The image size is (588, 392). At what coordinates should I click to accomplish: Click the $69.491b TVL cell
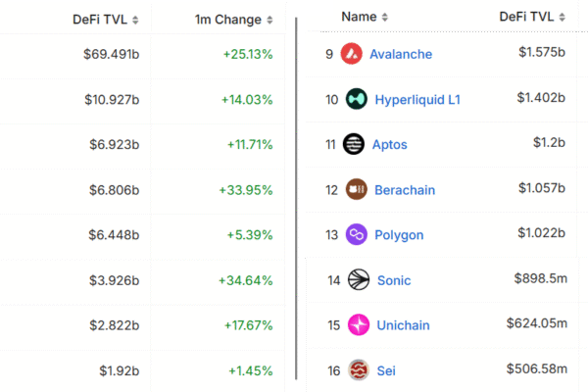112,54
